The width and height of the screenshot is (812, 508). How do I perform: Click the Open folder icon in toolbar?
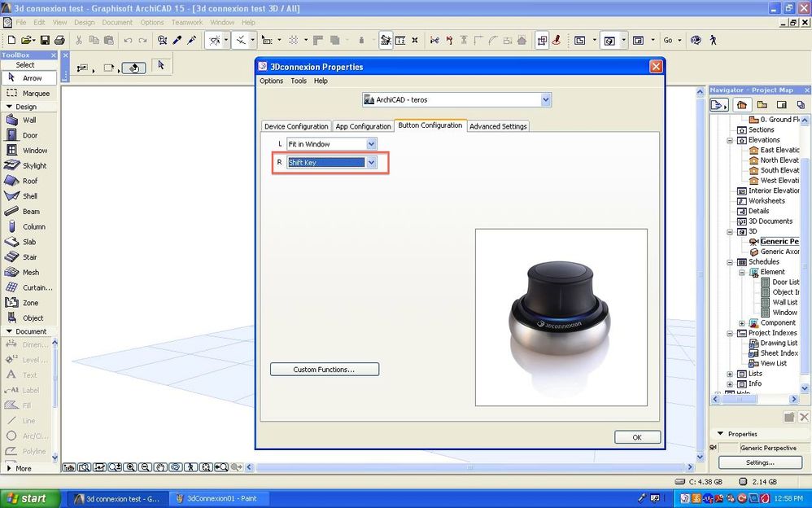27,40
